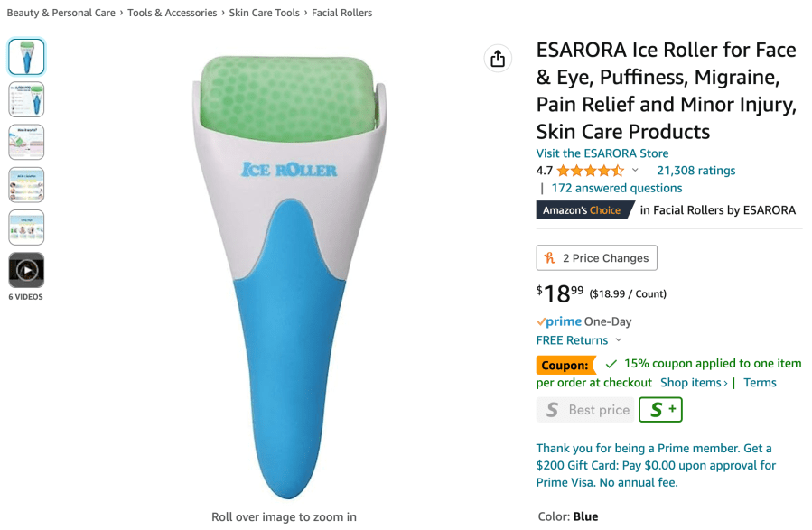This screenshot has width=812, height=530.
Task: Open Tools & Accessories breadcrumb
Action: click(x=173, y=13)
